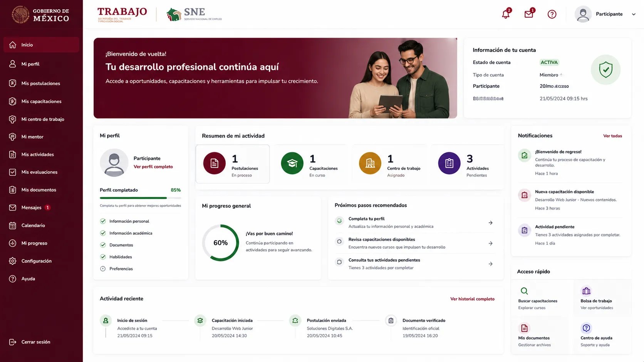Click arrow next to Consulta tus actividades pendientes
The height and width of the screenshot is (362, 644).
tap(490, 264)
